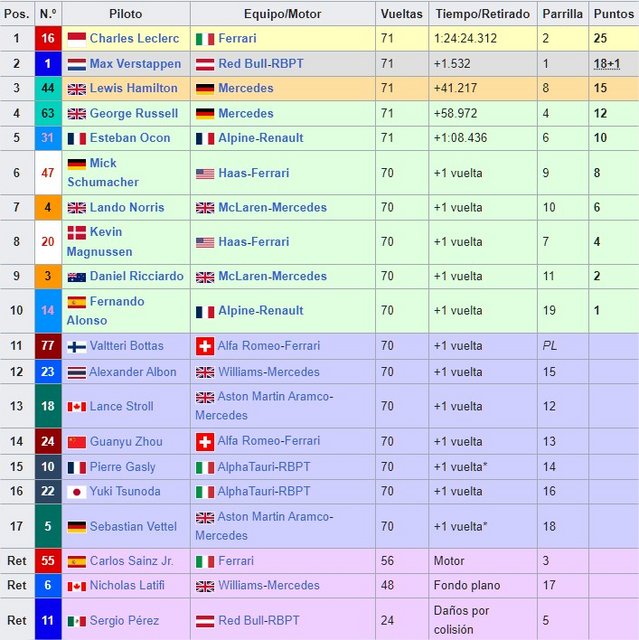Follow the Kevin Magnussen link
This screenshot has width=639, height=640.
point(100,242)
